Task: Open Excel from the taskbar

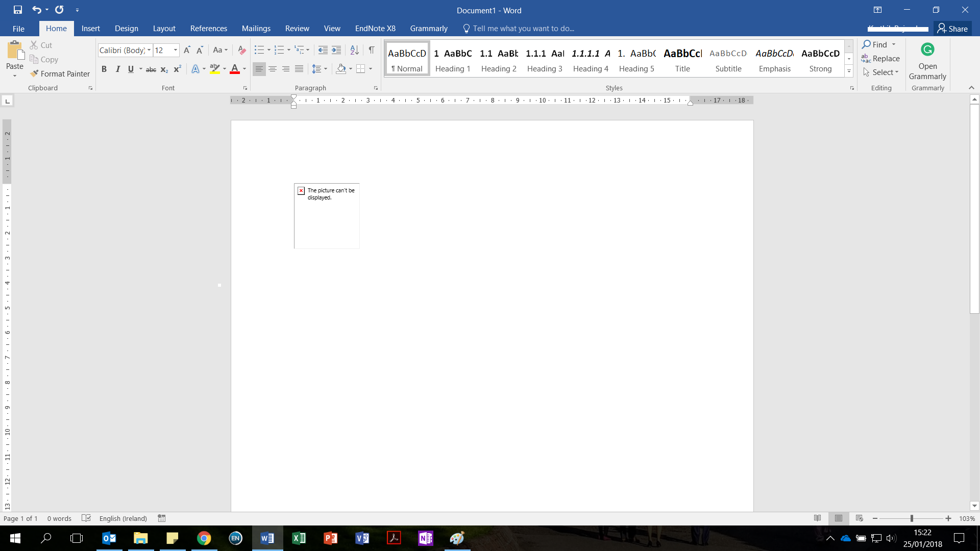Action: coord(299,538)
